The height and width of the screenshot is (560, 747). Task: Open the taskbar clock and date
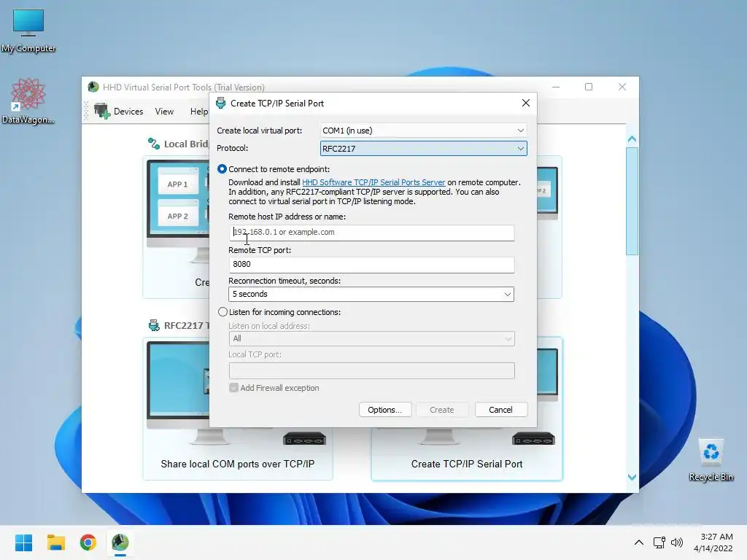point(713,542)
